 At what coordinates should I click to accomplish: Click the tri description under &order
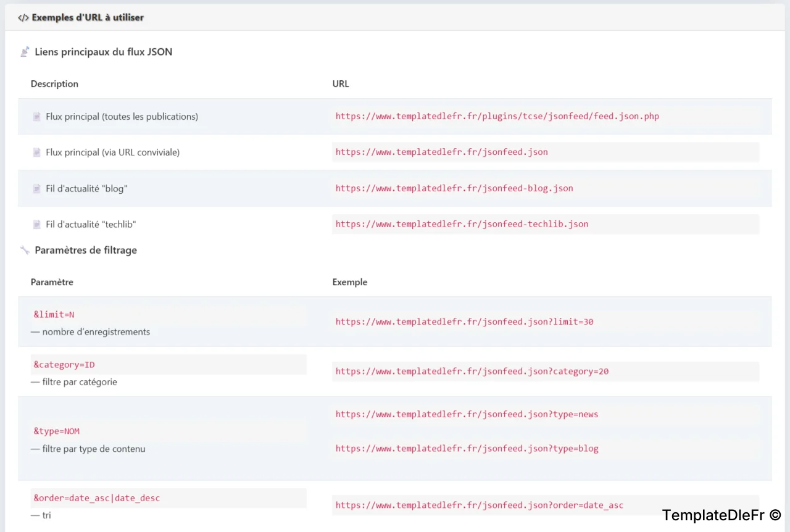click(x=41, y=515)
